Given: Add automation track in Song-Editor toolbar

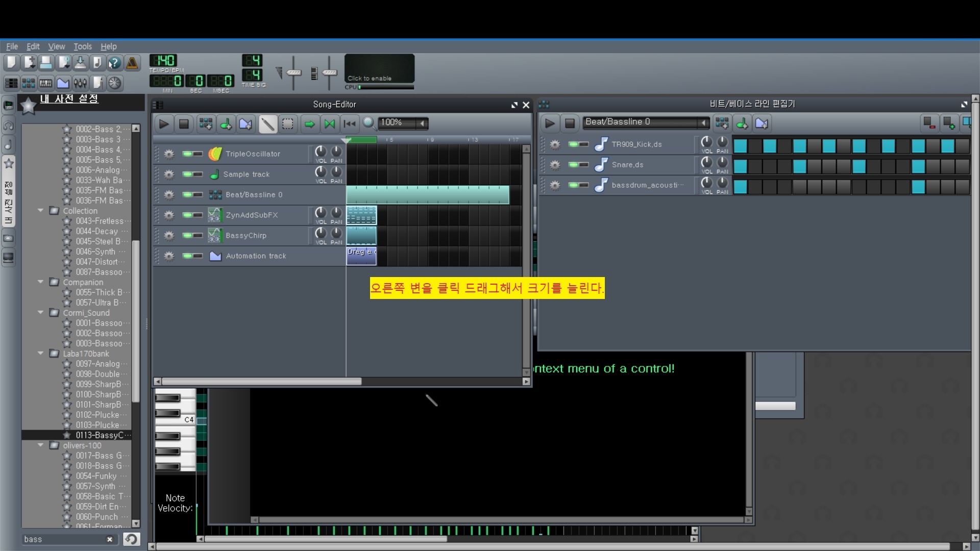Looking at the screenshot, I should click(x=246, y=123).
